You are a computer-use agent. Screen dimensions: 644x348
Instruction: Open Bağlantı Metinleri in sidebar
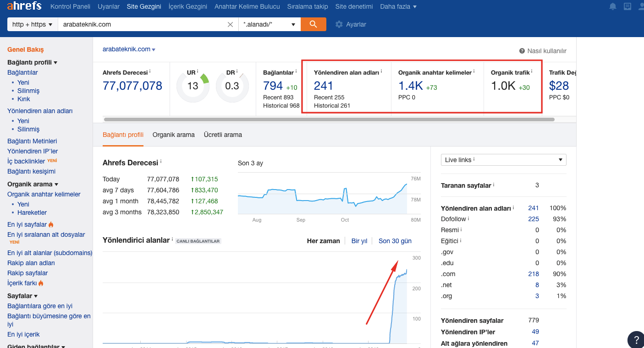coord(32,141)
